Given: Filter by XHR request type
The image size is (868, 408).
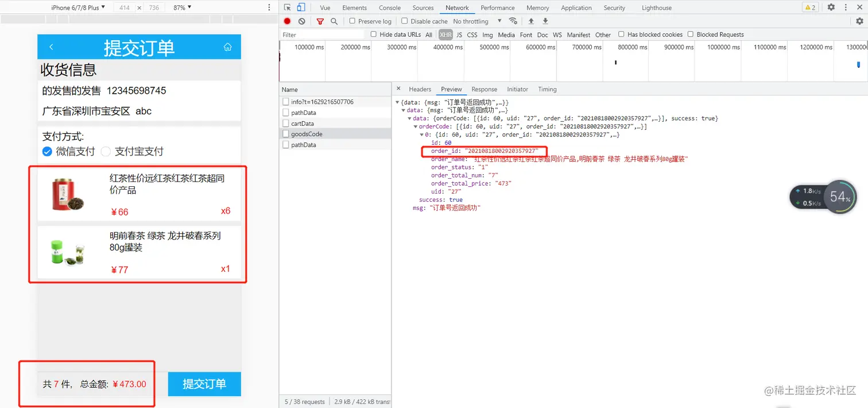Looking at the screenshot, I should 445,34.
